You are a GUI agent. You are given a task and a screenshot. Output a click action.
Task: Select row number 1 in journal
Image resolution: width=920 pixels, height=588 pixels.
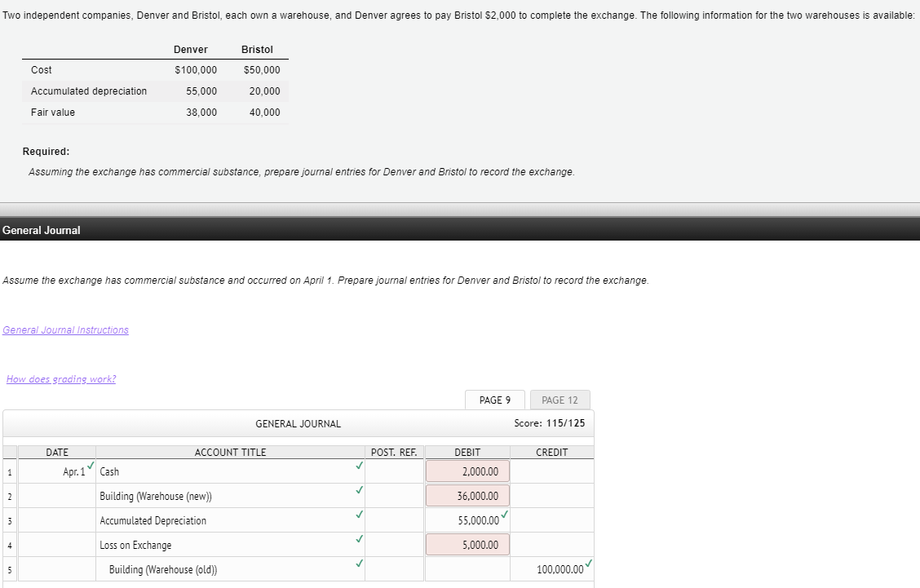click(x=10, y=472)
